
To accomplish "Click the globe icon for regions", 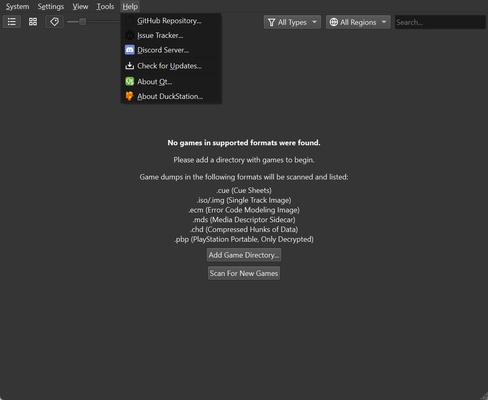I will [x=334, y=22].
